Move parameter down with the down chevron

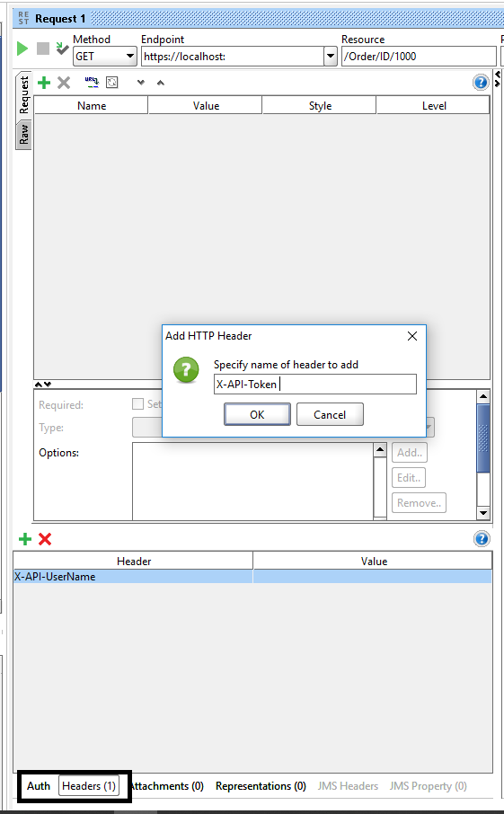pyautogui.click(x=141, y=83)
